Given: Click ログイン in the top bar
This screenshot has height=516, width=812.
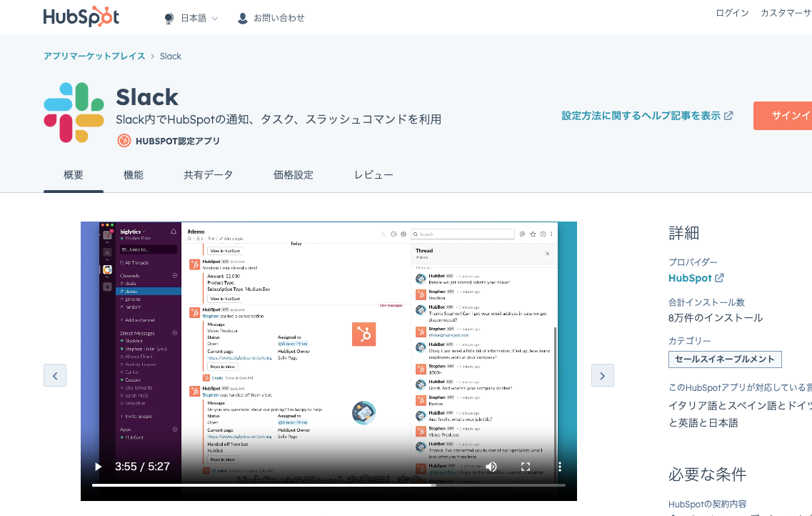Looking at the screenshot, I should (731, 12).
